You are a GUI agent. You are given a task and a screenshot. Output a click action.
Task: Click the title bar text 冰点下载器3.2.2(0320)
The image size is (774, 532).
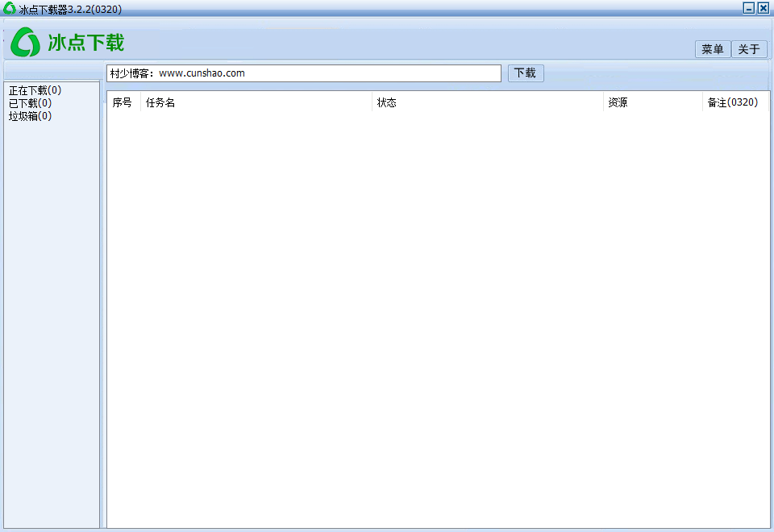click(70, 8)
